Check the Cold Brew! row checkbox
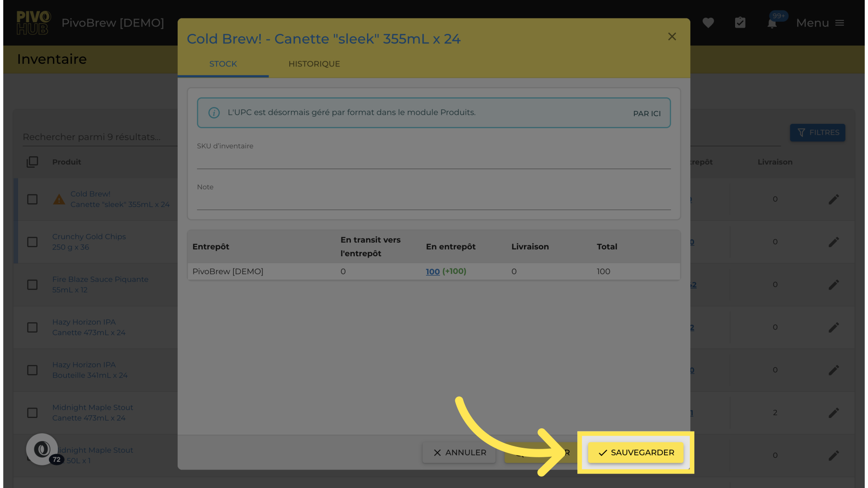The image size is (868, 488). click(x=32, y=199)
